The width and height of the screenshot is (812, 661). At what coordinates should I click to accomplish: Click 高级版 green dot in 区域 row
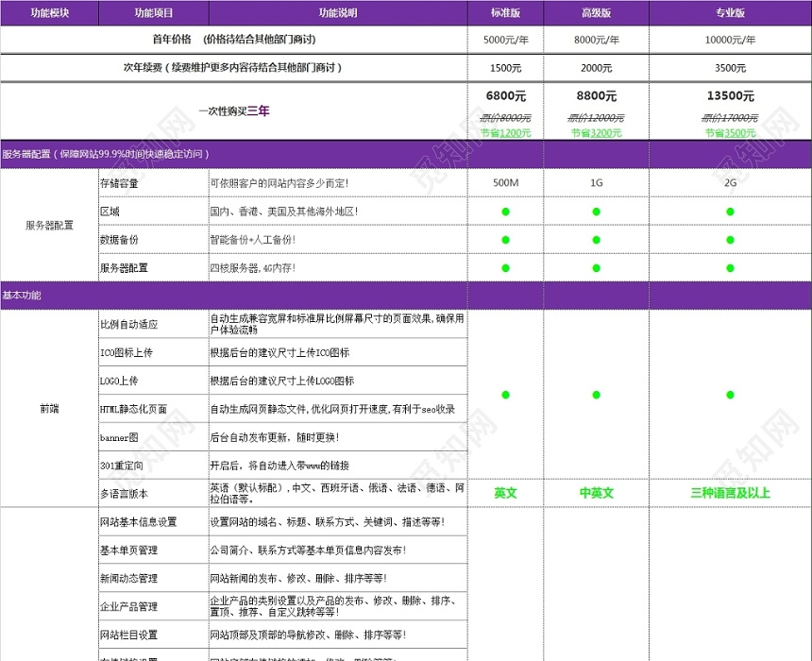click(x=596, y=212)
